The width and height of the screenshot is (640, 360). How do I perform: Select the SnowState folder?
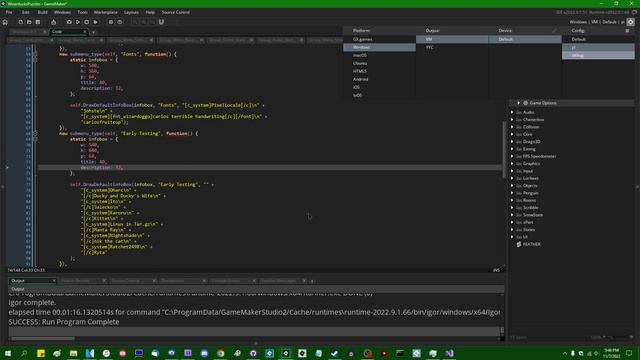533,215
